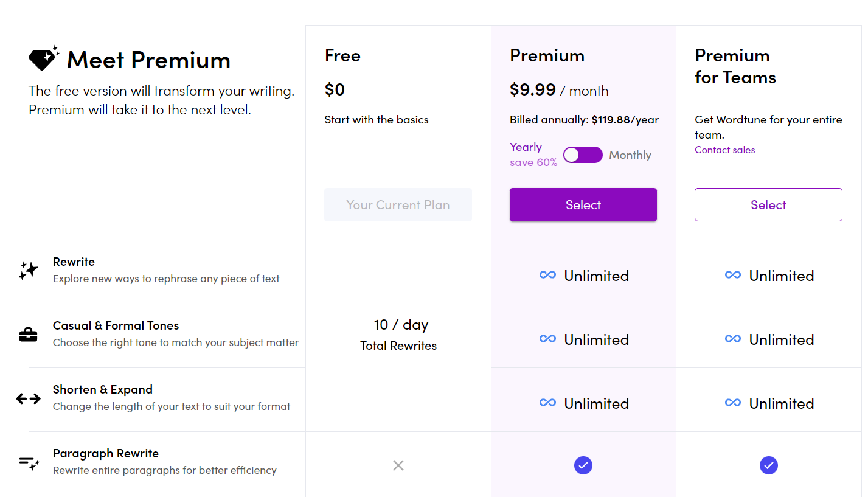
Task: Click the Premium Paragraph Rewrite checkmark
Action: pos(583,465)
